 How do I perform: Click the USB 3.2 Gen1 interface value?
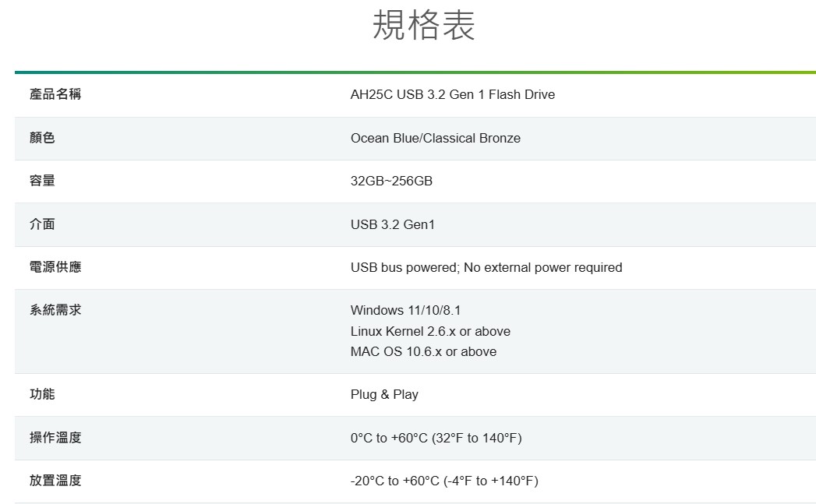pyautogui.click(x=393, y=225)
